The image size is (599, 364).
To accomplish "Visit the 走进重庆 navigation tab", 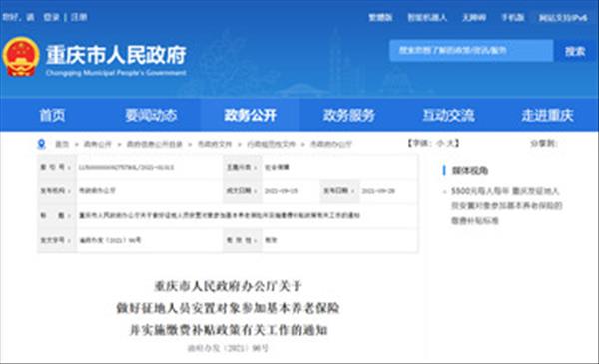I will 547,115.
